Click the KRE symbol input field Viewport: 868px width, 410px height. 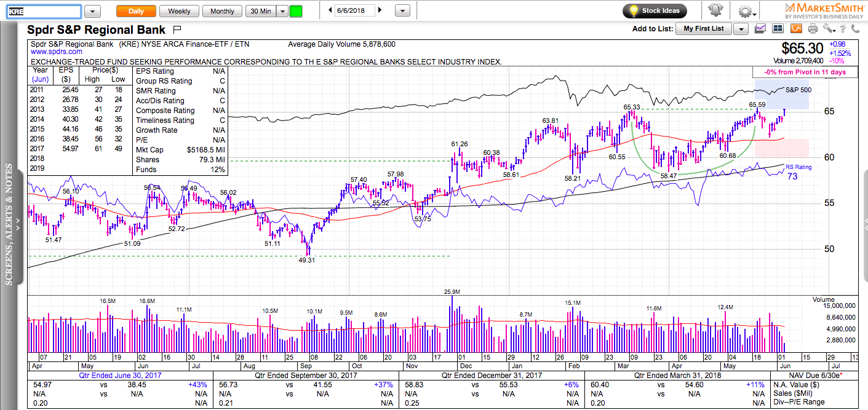(43, 11)
